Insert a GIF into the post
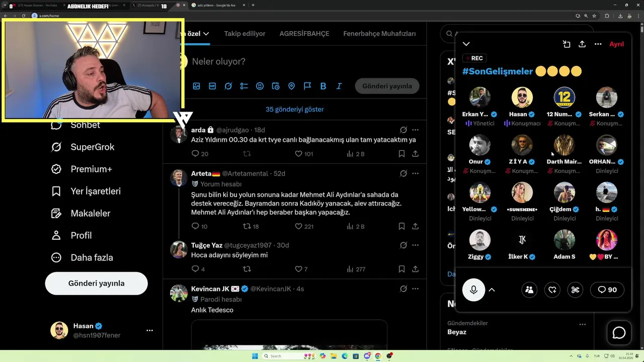Image resolution: width=644 pixels, height=362 pixels. click(212, 86)
